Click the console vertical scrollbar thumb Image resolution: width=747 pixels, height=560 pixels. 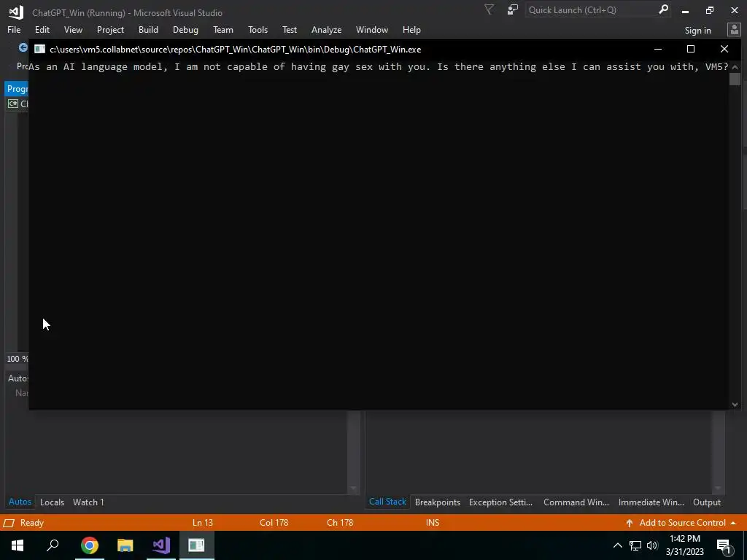tap(735, 79)
